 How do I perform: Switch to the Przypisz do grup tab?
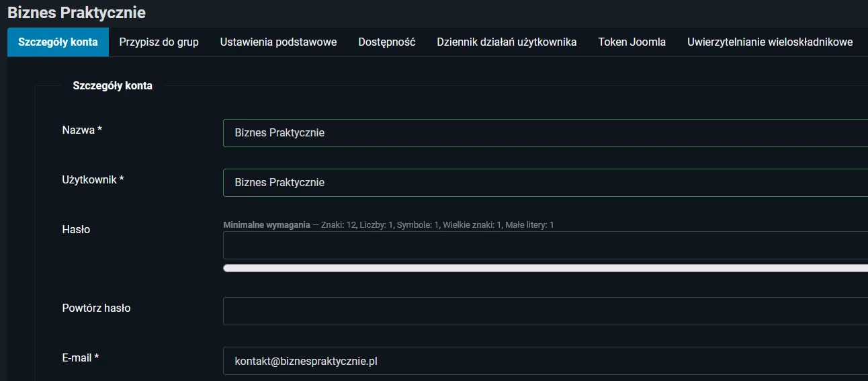(x=159, y=42)
